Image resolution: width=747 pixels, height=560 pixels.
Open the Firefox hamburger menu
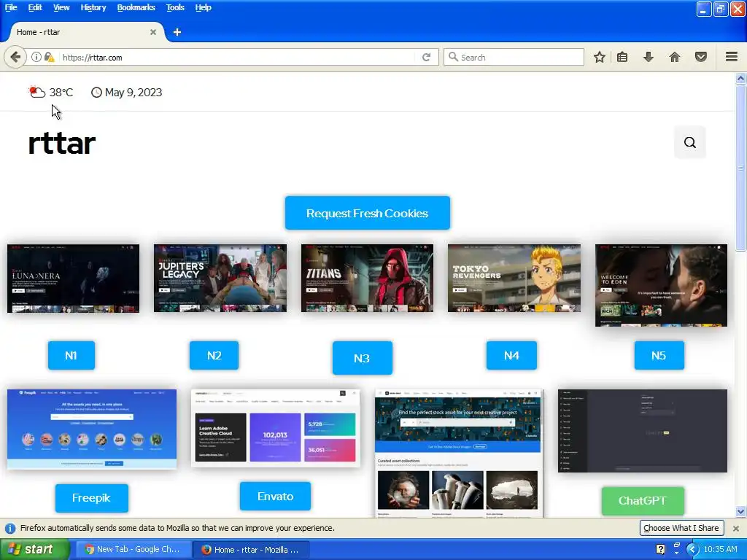732,57
